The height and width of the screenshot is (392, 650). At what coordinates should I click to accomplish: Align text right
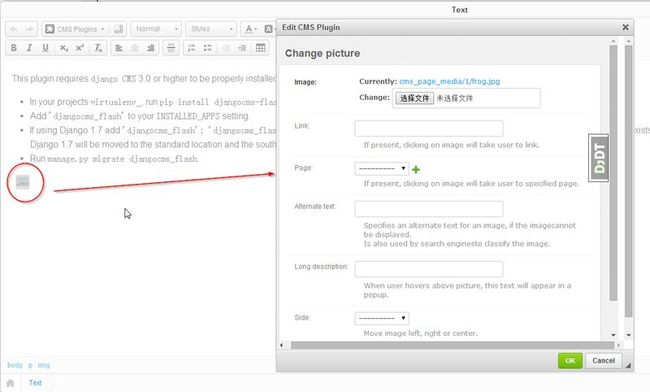(x=150, y=48)
